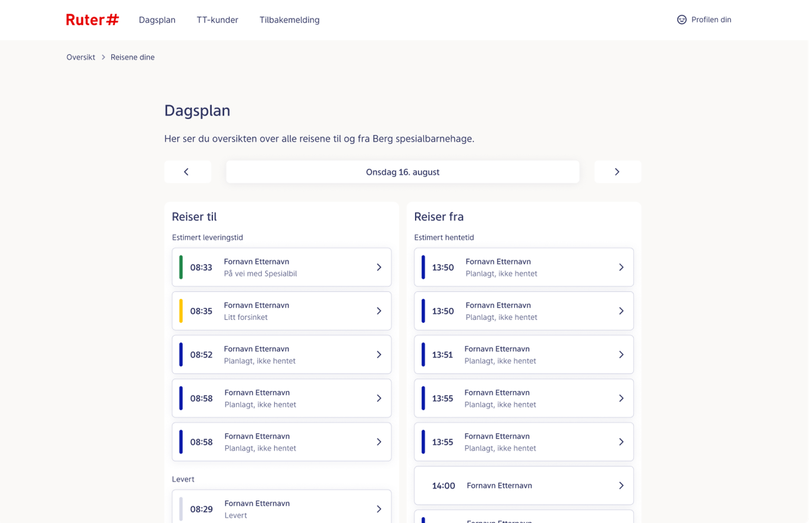Click the Reisene dine breadcrumb link
Image resolution: width=812 pixels, height=523 pixels.
(132, 57)
